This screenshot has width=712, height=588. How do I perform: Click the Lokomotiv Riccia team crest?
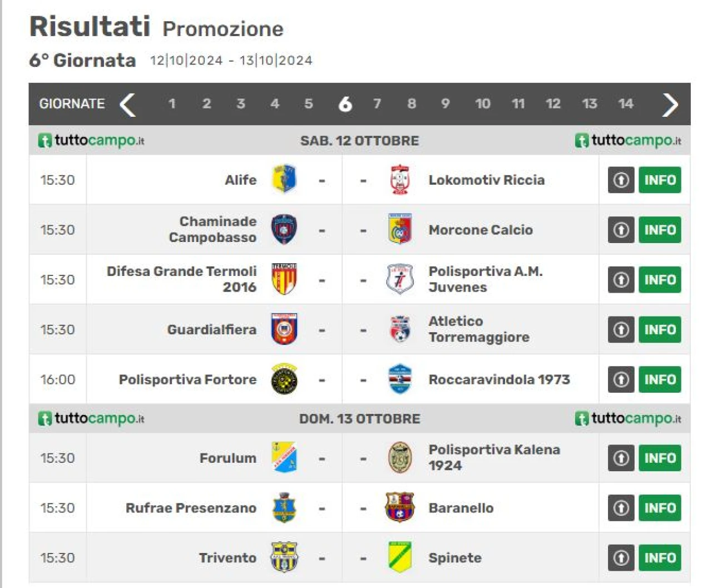coord(400,179)
